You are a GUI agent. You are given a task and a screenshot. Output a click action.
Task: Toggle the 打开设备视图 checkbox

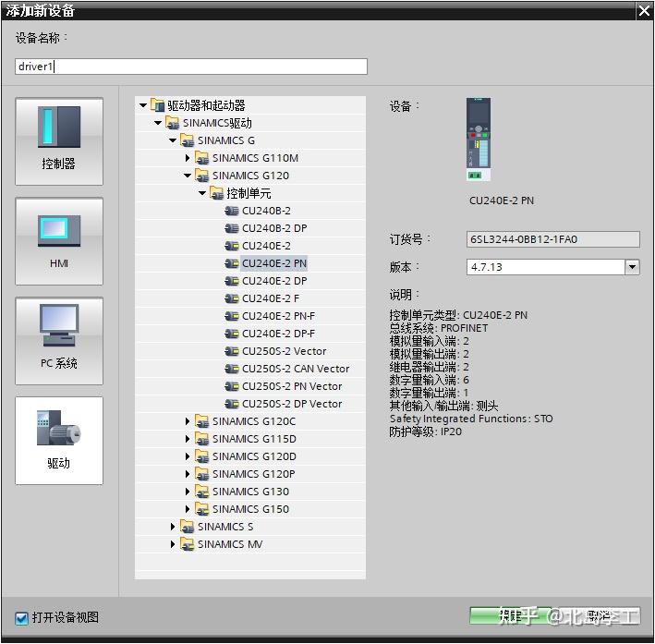coord(21,618)
